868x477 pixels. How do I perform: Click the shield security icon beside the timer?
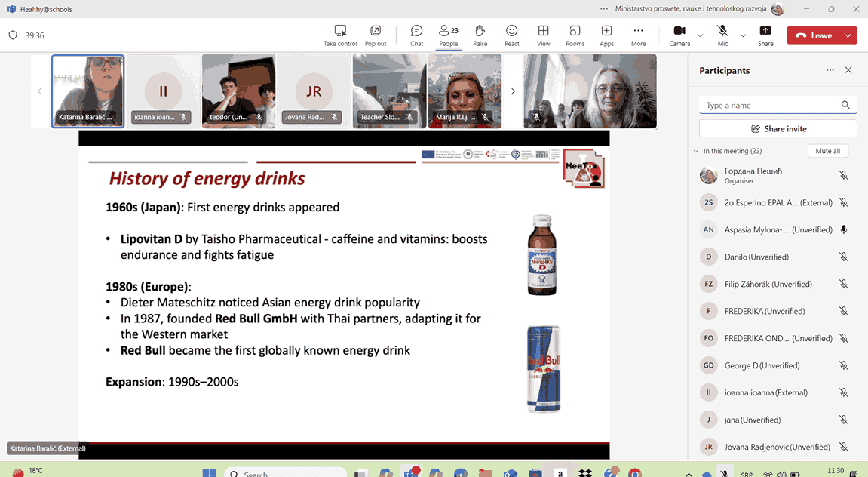click(13, 35)
